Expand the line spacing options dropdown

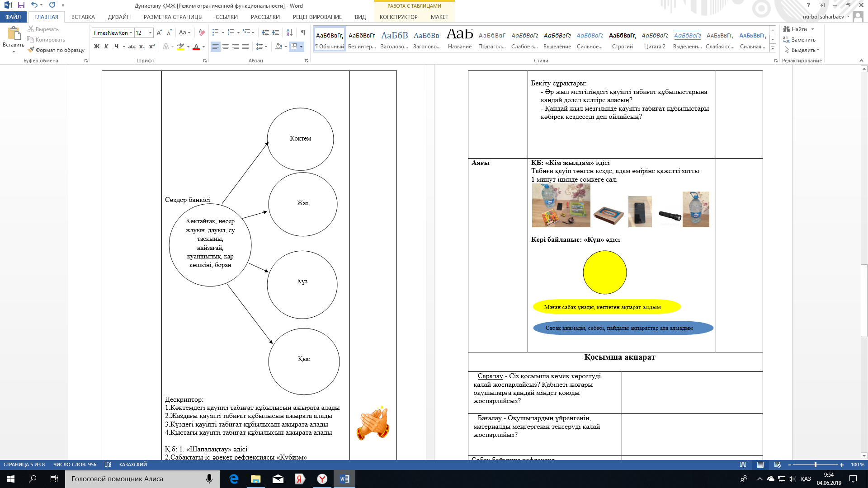(266, 47)
